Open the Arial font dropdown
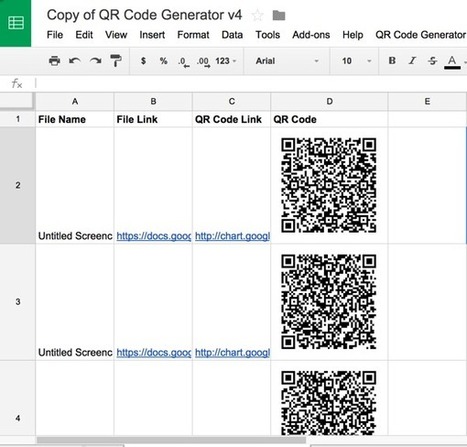This screenshot has height=447, width=467. (x=287, y=61)
